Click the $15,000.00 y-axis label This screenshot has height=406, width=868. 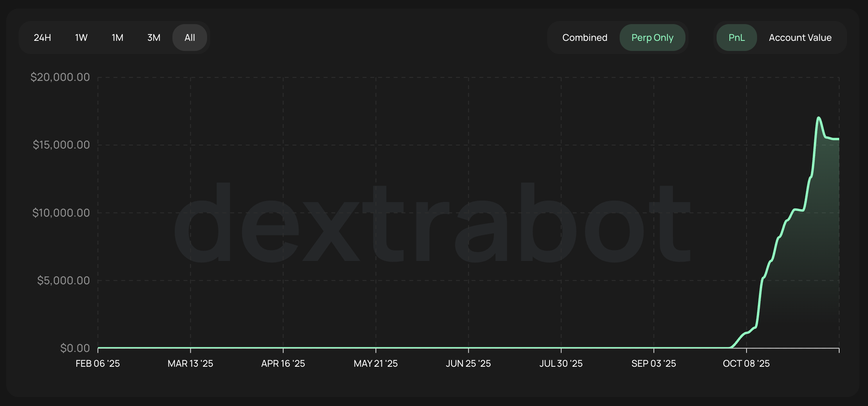pyautogui.click(x=61, y=145)
